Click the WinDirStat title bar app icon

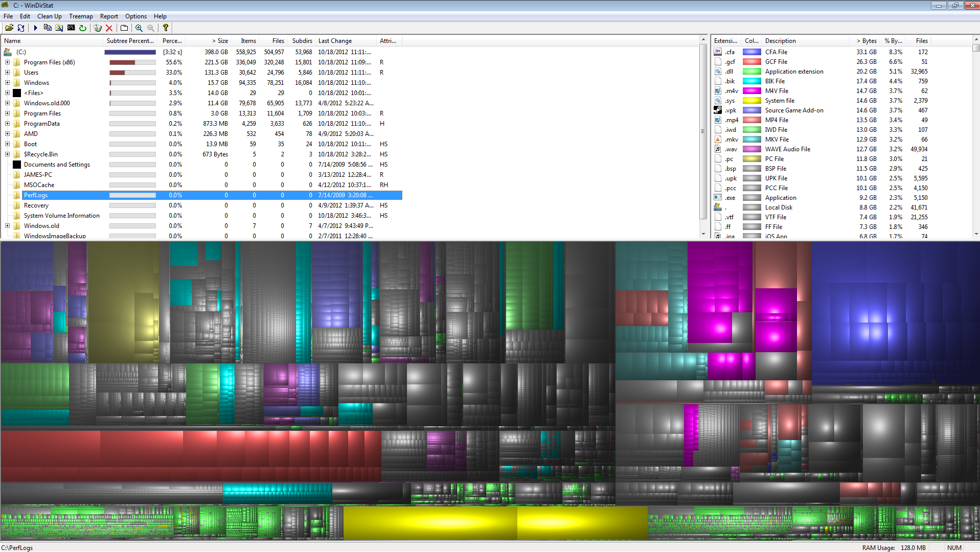click(x=6, y=5)
